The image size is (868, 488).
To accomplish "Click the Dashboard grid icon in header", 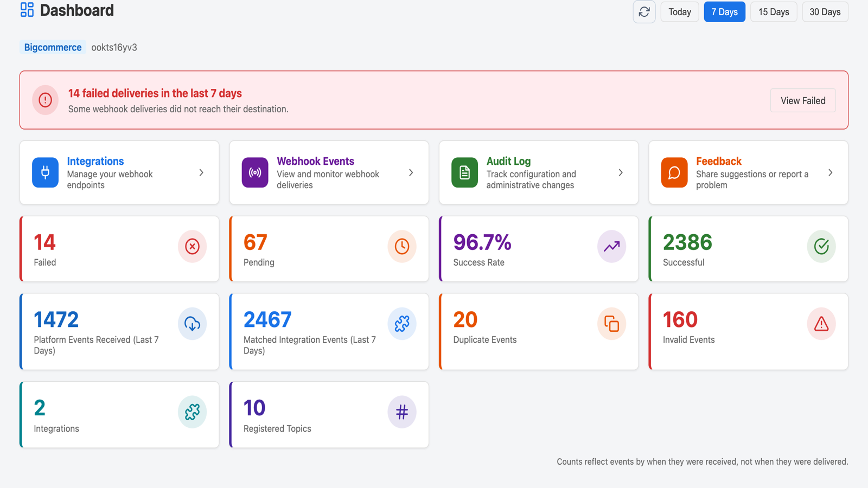I will (x=27, y=10).
